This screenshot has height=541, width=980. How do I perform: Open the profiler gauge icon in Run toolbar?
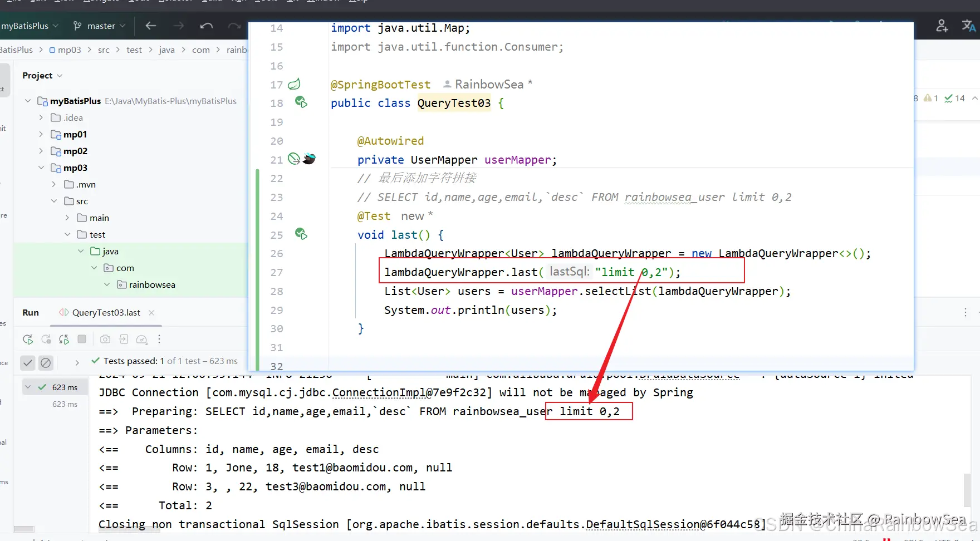click(142, 339)
